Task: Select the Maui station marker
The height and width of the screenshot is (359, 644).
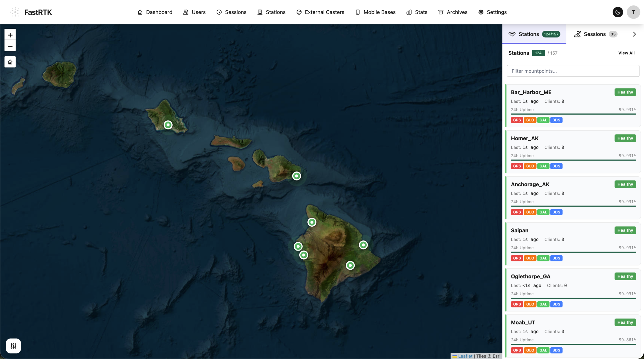Action: coord(297,176)
